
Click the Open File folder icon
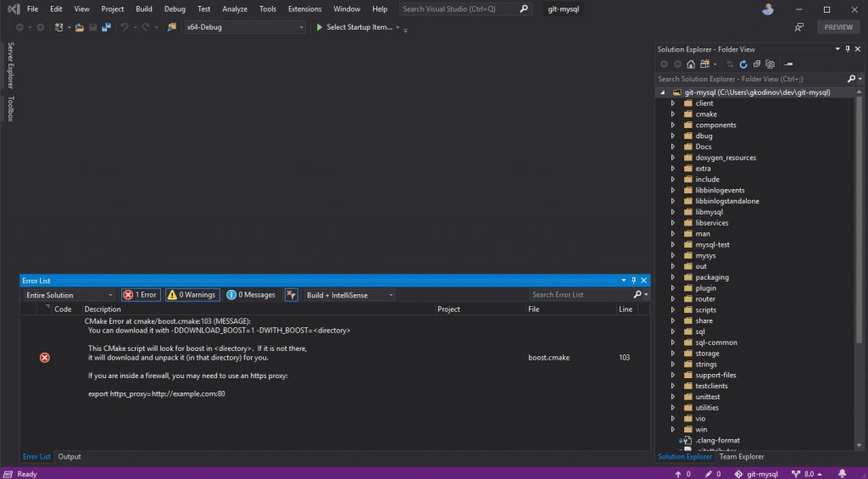pyautogui.click(x=80, y=27)
